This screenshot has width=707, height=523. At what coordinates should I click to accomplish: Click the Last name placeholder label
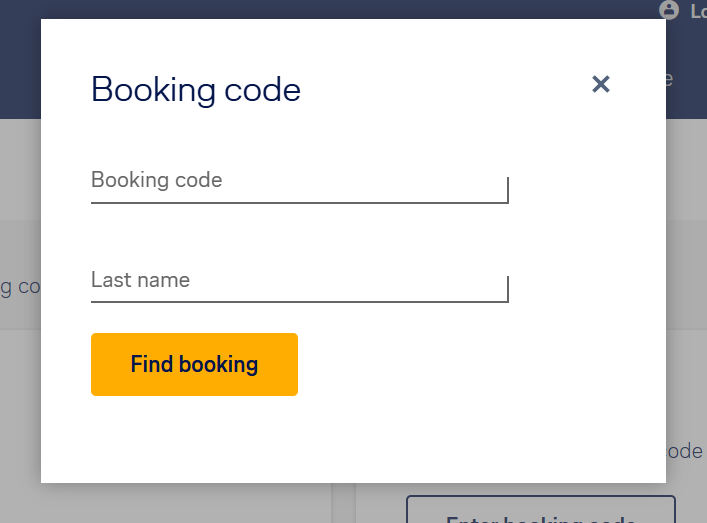tap(140, 280)
